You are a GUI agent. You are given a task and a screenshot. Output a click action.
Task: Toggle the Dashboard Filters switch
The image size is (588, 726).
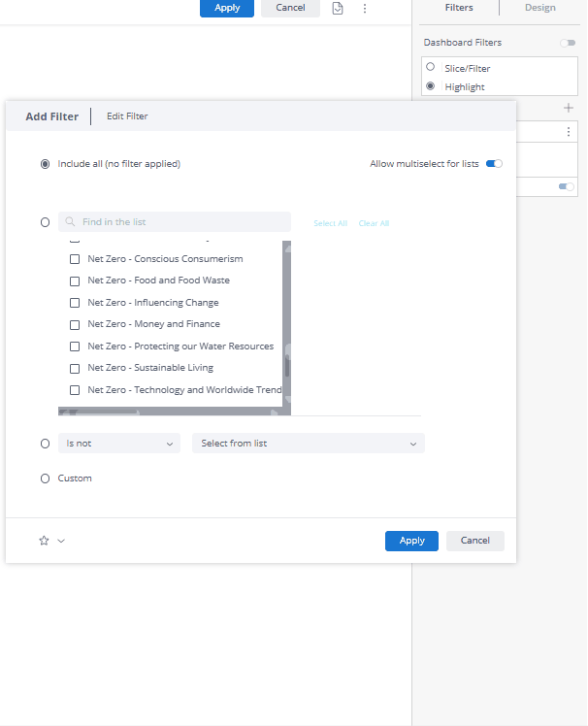pos(568,43)
